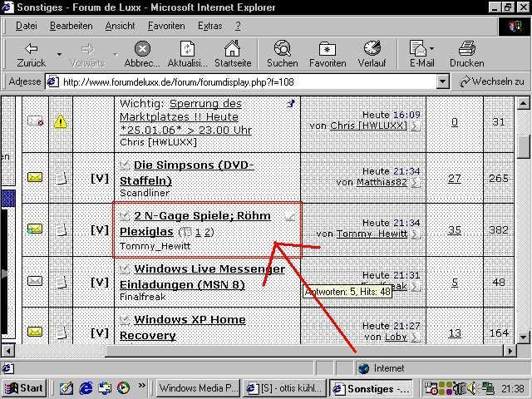Jump to last post by Tommy_Hewitt
Screen dimensions: 532x399
[416, 234]
